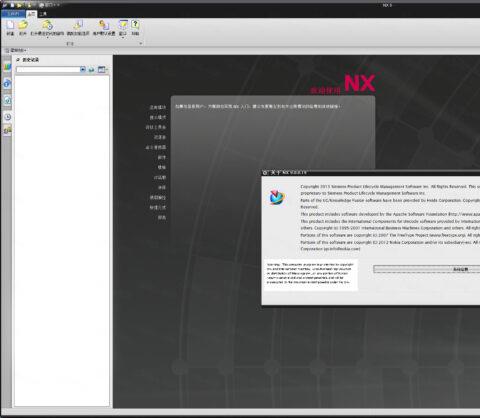
Task: Select the Resource Bar (资源条) welcome topic
Action: click(x=160, y=137)
